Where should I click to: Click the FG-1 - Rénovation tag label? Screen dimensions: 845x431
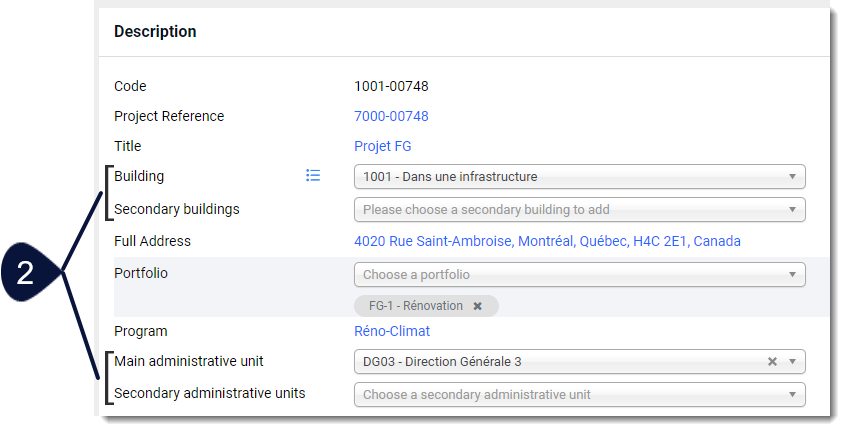click(415, 306)
